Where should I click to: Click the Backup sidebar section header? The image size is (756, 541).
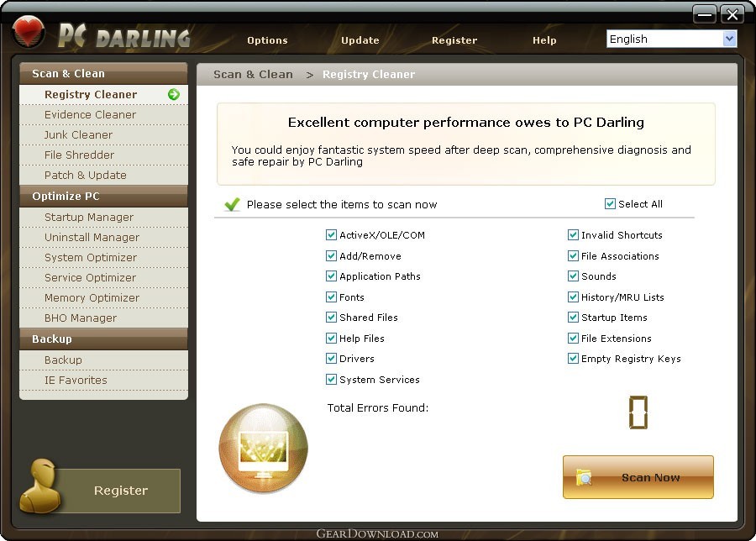(103, 339)
